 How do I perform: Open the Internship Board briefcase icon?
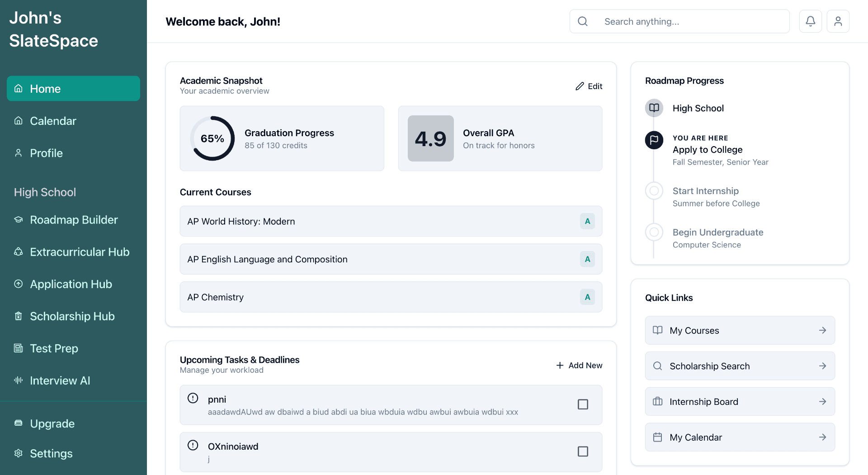(658, 401)
